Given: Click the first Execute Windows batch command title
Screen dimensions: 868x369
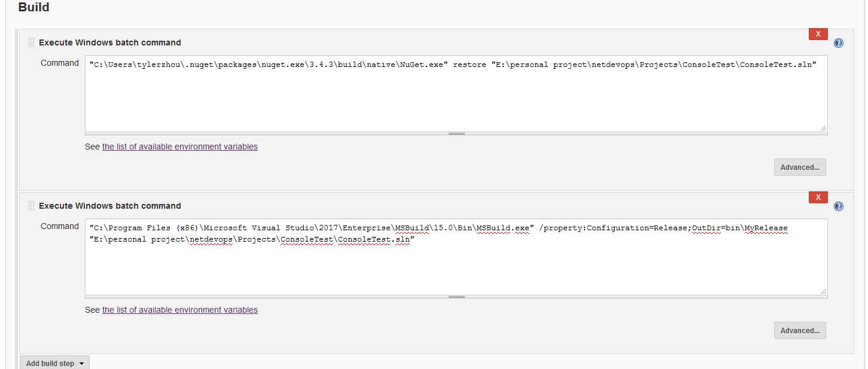Looking at the screenshot, I should click(110, 42).
